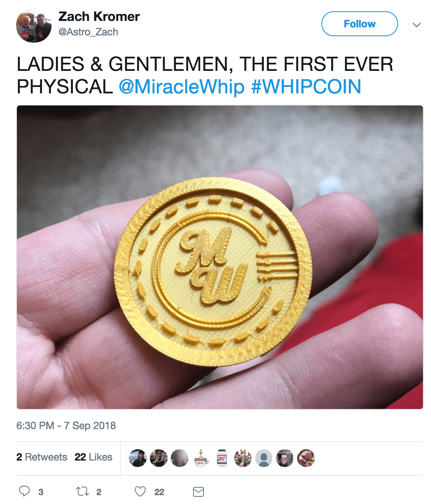Click the gray default silhouette liker avatar

[x=264, y=458]
